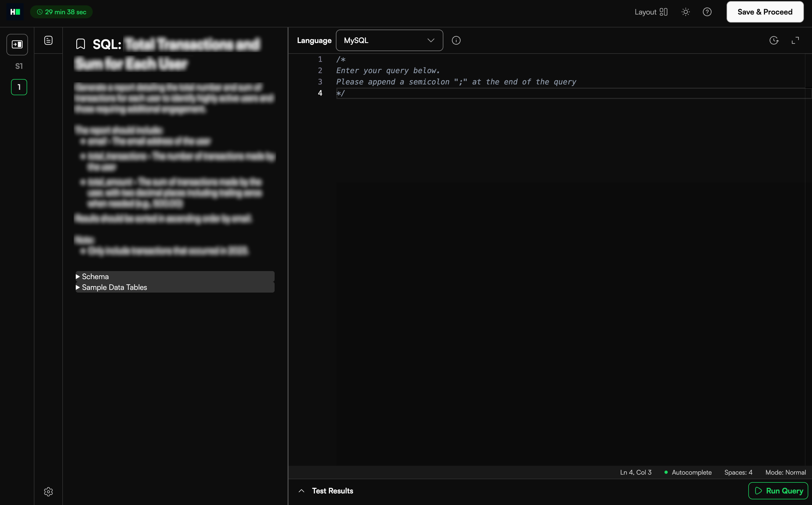The height and width of the screenshot is (505, 812).
Task: Toggle the light/dark theme sun icon
Action: [x=685, y=12]
